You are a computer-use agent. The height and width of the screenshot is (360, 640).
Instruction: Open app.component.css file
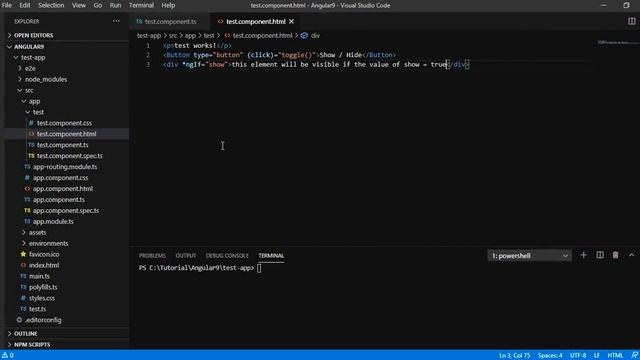click(x=60, y=178)
